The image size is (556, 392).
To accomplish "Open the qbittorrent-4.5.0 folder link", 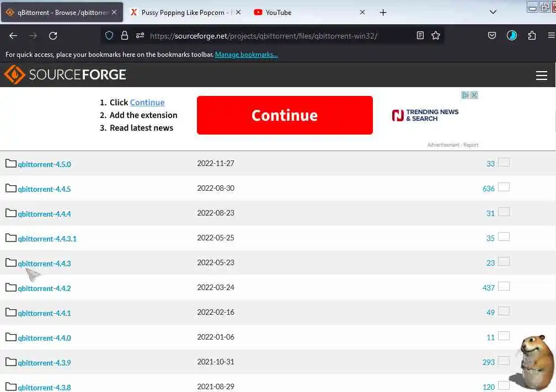I will 44,164.
